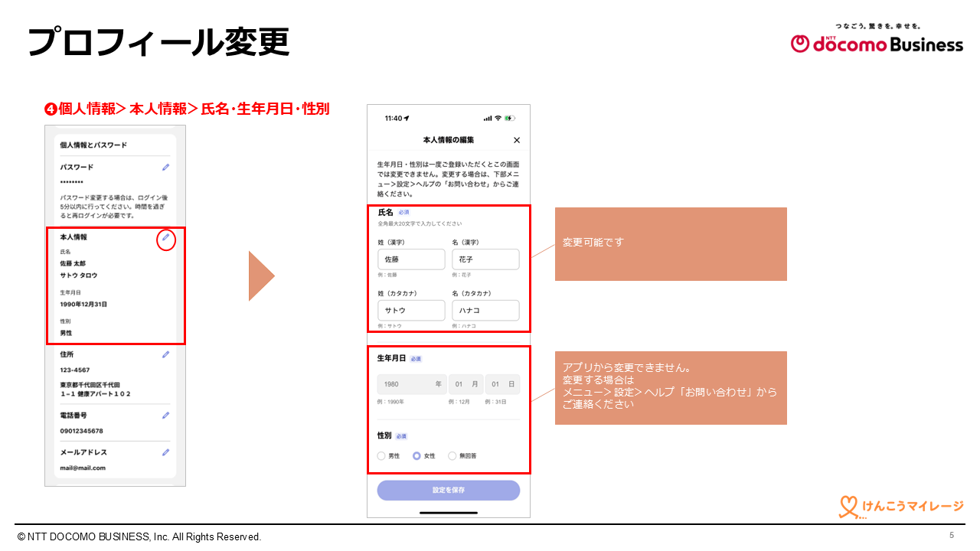980x551 pixels.
Task: Click the circled edit pencil for 本人情報
Action: pos(166,238)
